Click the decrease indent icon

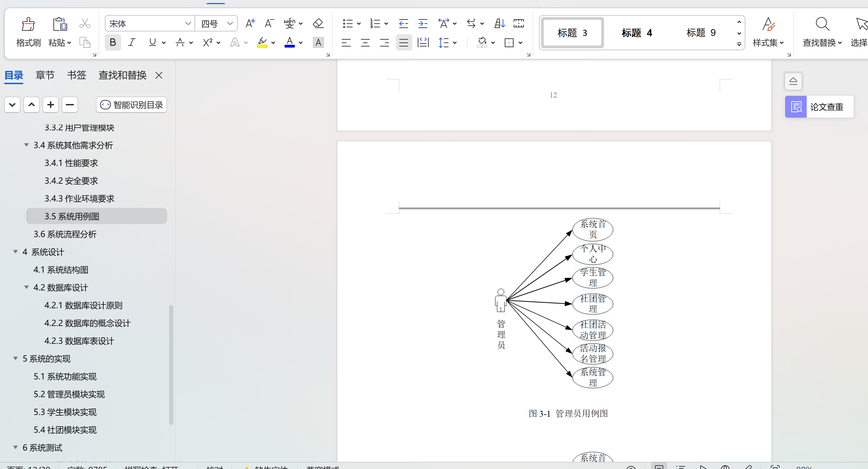pyautogui.click(x=404, y=24)
